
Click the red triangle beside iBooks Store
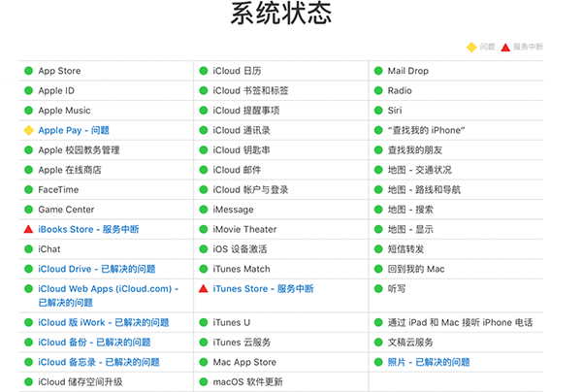tap(28, 229)
